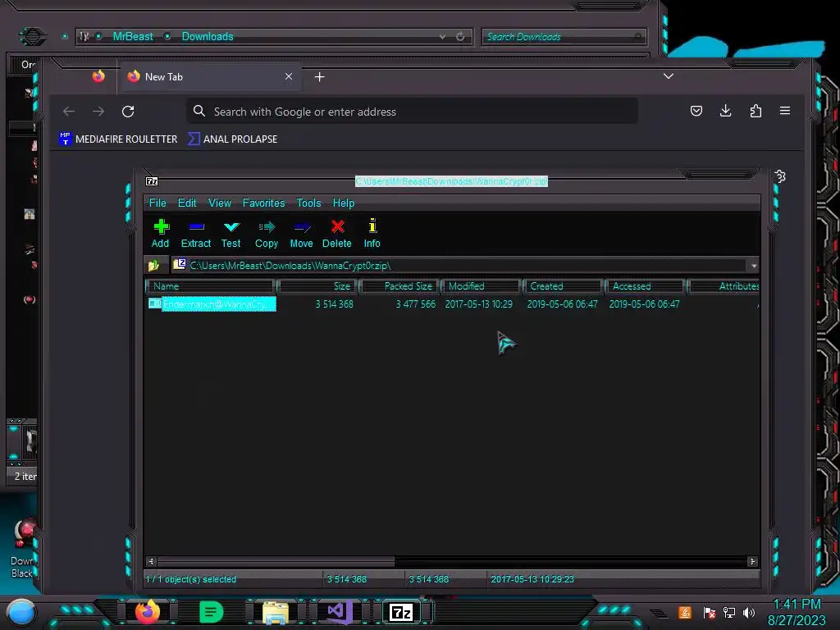Open Firefox hamburger application menu

click(785, 111)
